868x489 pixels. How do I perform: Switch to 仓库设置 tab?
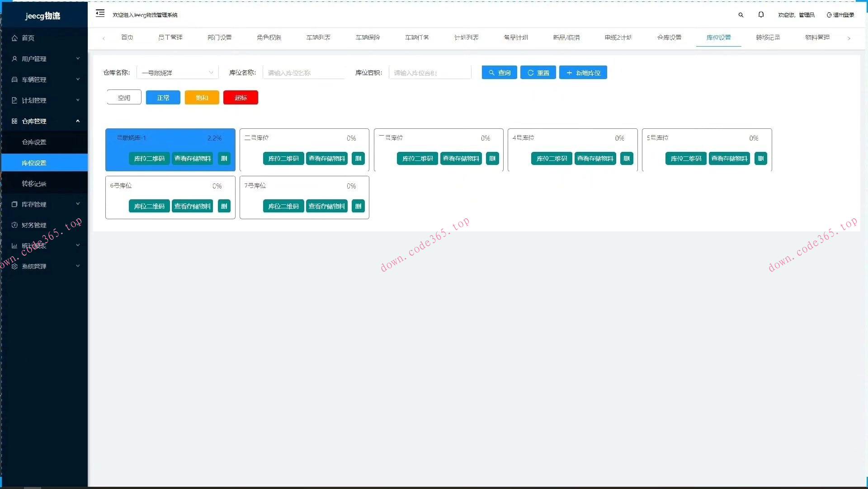669,38
